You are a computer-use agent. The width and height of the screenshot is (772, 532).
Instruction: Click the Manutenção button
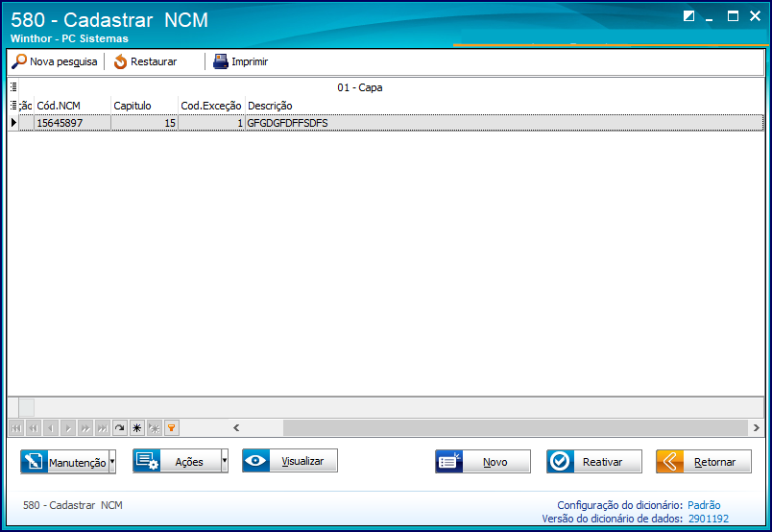(x=64, y=462)
